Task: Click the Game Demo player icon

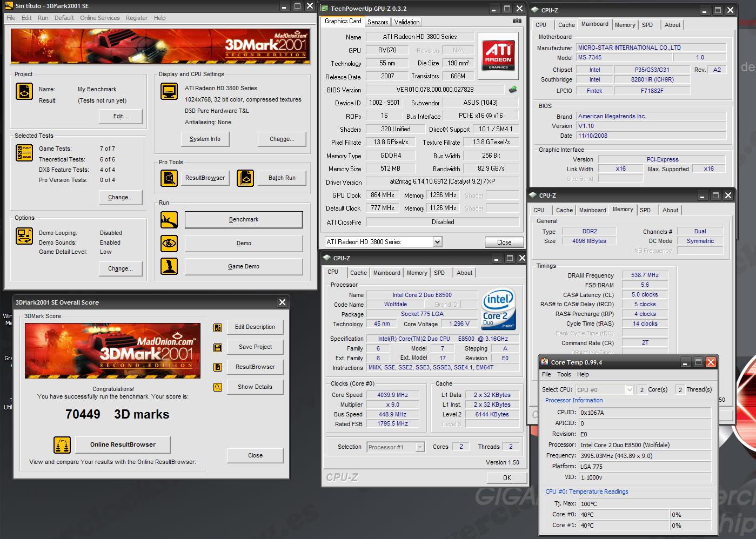Action: tap(169, 266)
